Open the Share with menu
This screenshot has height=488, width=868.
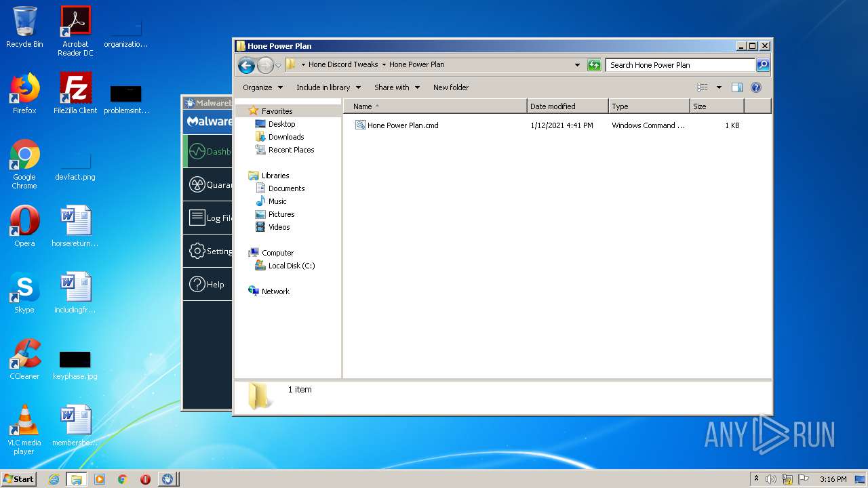click(x=397, y=87)
